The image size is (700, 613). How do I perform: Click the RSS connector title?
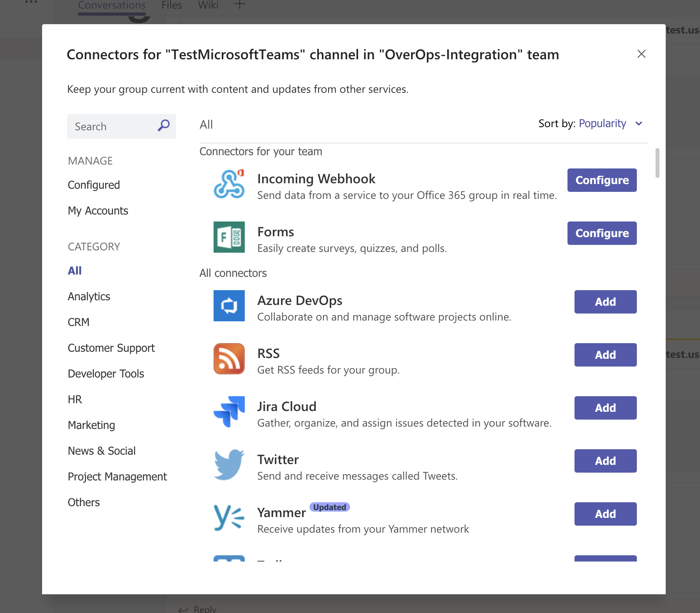click(269, 353)
